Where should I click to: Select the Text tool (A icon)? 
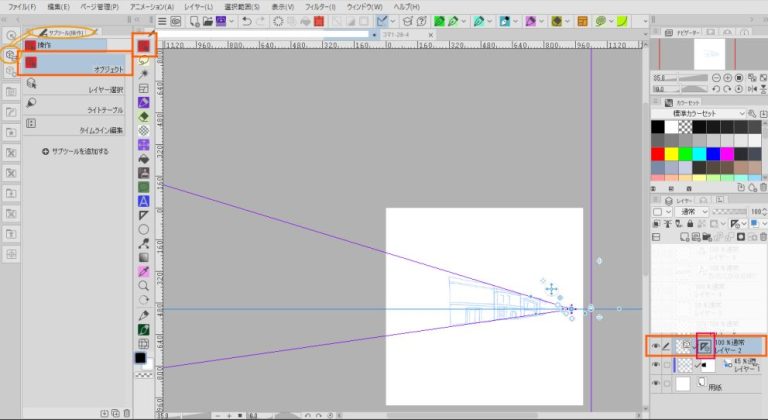[144, 200]
